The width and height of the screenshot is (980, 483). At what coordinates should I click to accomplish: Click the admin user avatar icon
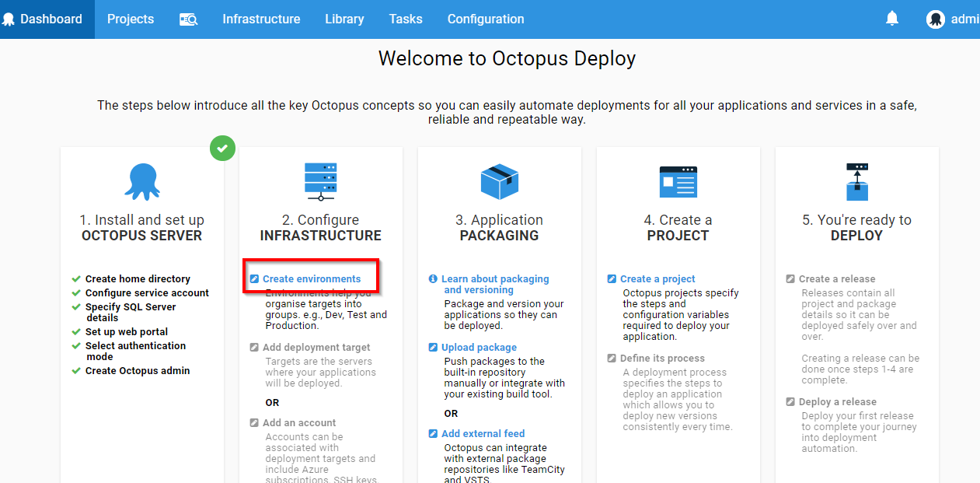pyautogui.click(x=936, y=19)
